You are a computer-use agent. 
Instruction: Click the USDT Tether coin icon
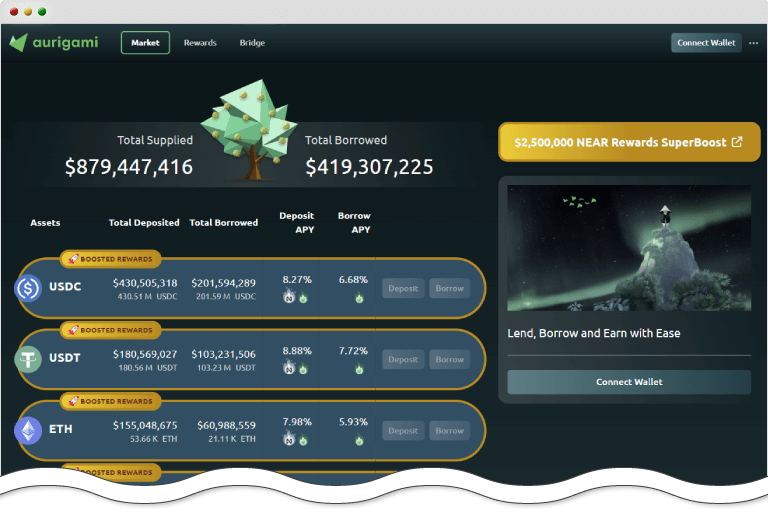[28, 359]
